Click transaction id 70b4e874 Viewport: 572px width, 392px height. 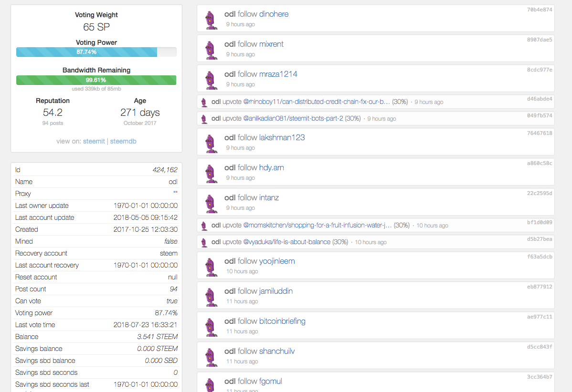[x=539, y=10]
